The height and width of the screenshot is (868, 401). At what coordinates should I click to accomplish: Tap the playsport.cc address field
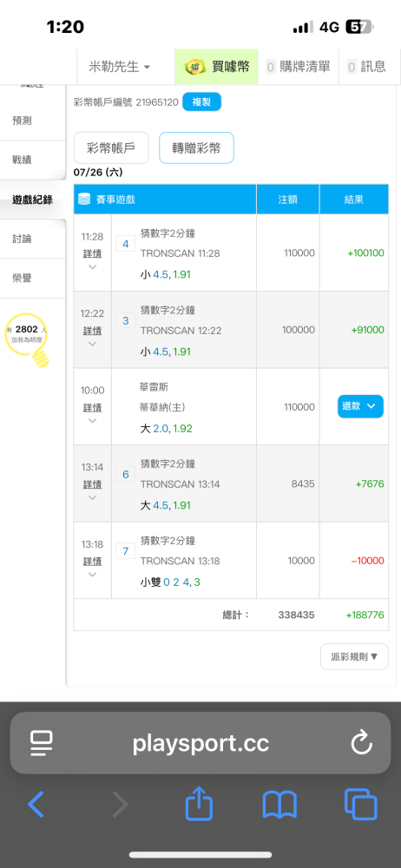coord(200,743)
